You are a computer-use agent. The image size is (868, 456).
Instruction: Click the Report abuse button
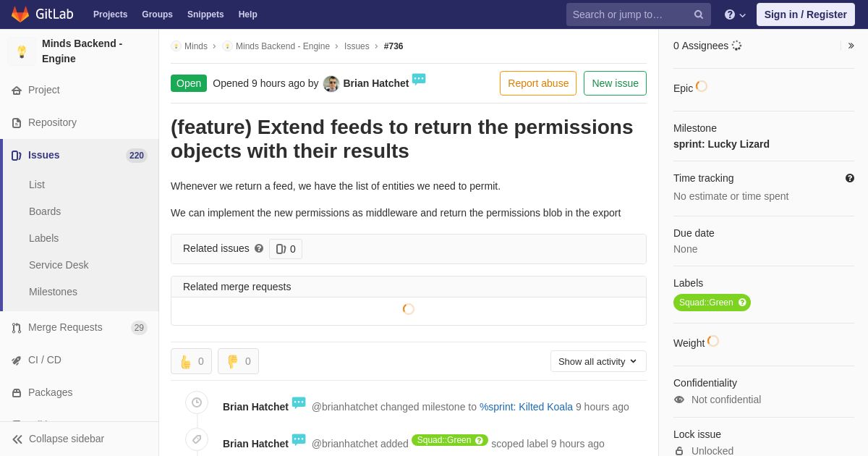point(538,83)
